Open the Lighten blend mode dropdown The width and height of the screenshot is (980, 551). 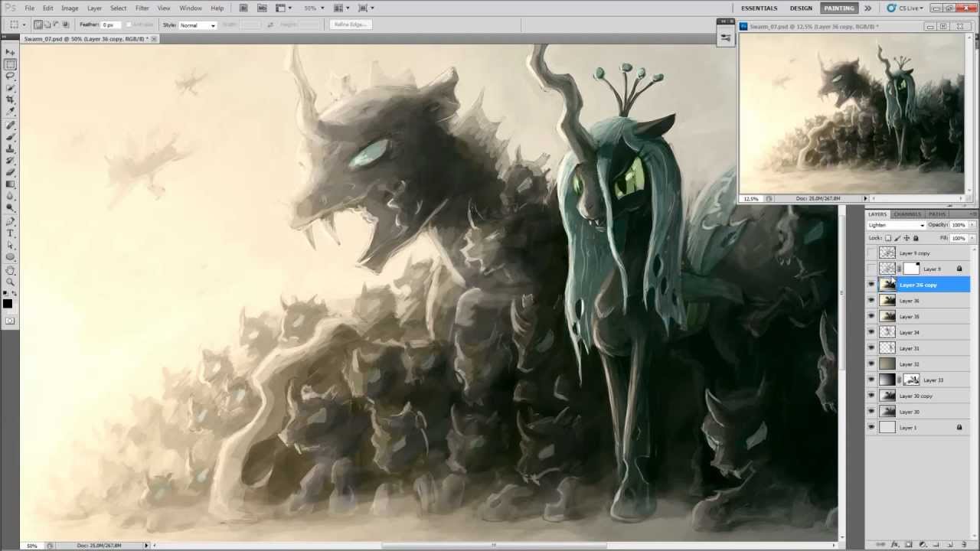896,225
